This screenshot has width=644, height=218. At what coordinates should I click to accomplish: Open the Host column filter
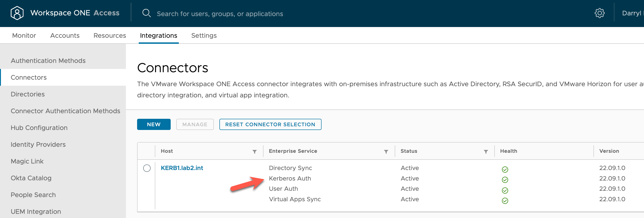[254, 152]
